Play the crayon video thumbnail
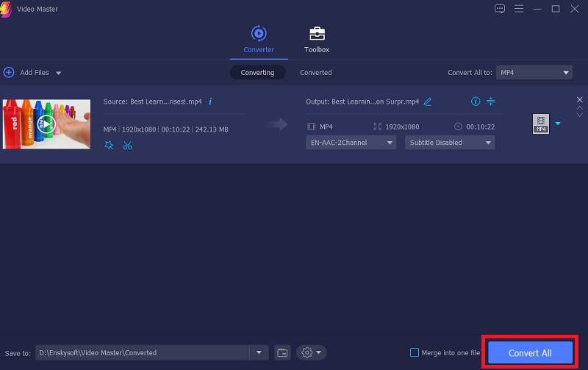Screen dimensions: 588x370 click(46, 124)
